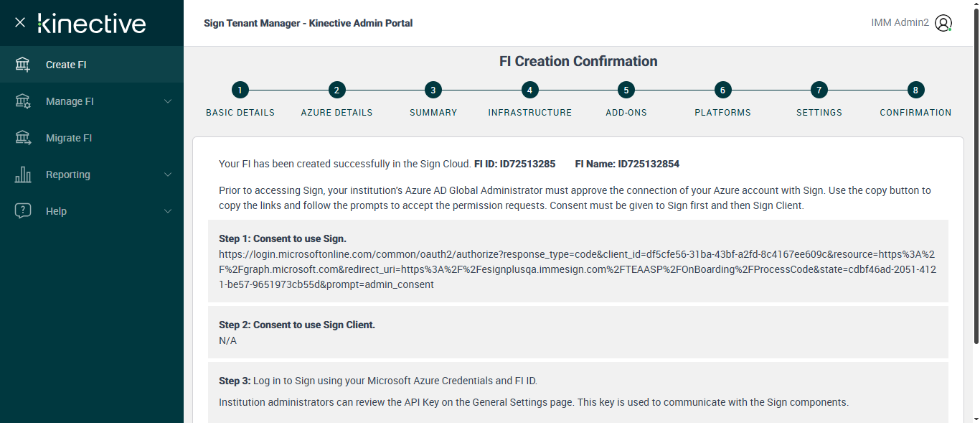Expand the Help submenu chevron
The image size is (980, 423).
(168, 211)
